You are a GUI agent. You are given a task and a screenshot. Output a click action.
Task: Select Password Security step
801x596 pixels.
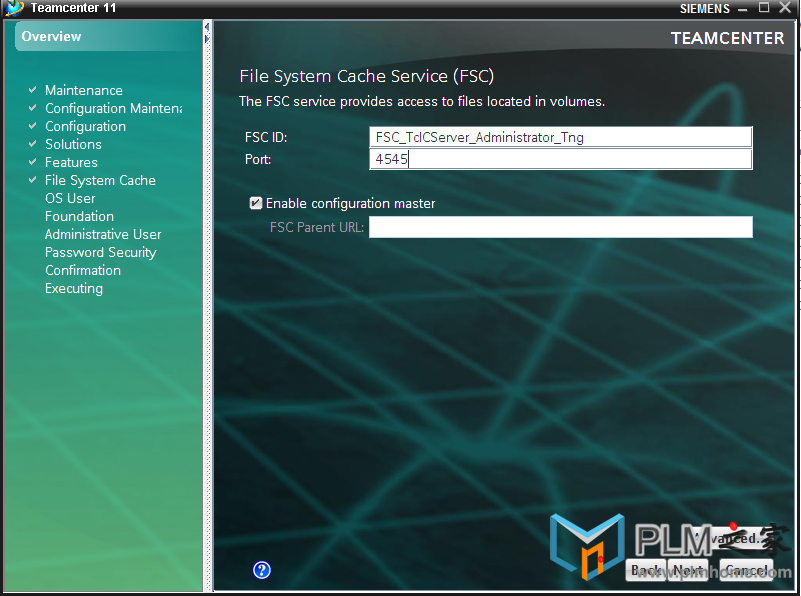click(101, 252)
